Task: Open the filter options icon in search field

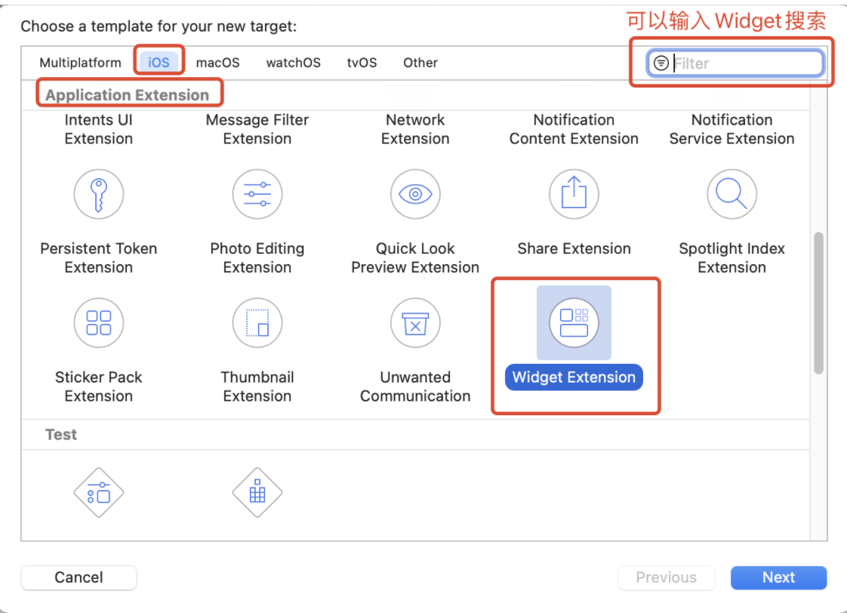Action: tap(661, 63)
